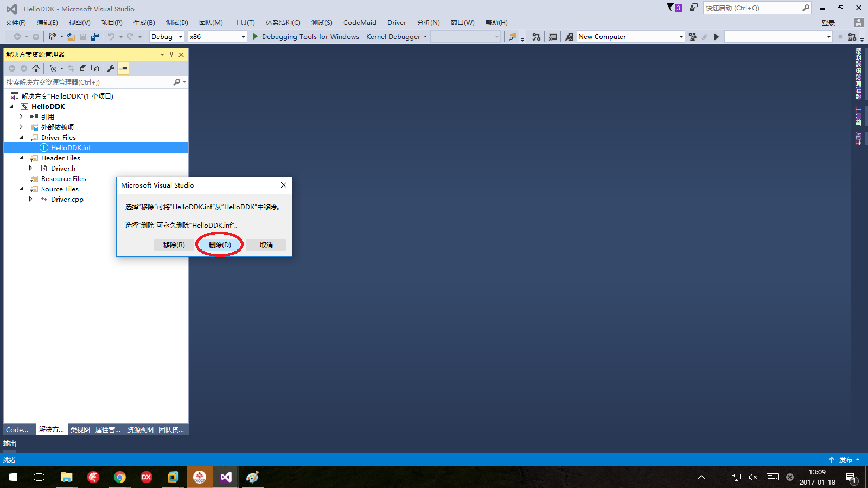Click the search magnifier in Solution Explorer
The image size is (868, 488).
[x=177, y=82]
